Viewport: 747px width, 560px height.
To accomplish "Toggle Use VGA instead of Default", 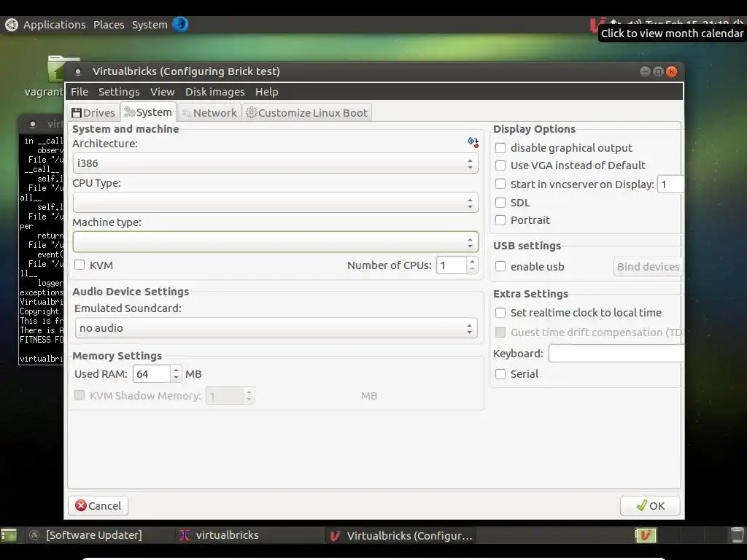I will click(x=500, y=166).
